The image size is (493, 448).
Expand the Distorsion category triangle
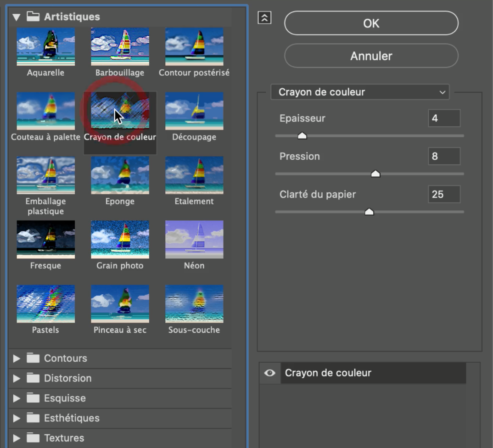(x=17, y=378)
